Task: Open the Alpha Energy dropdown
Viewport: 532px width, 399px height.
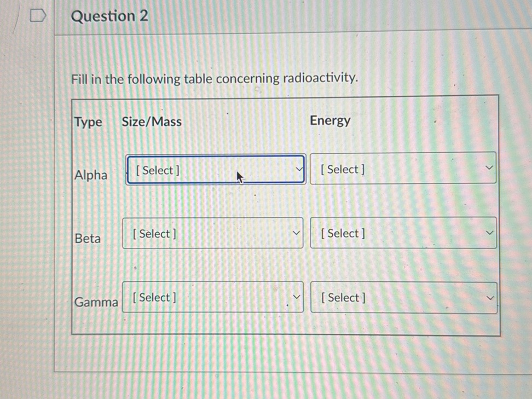Action: [402, 169]
